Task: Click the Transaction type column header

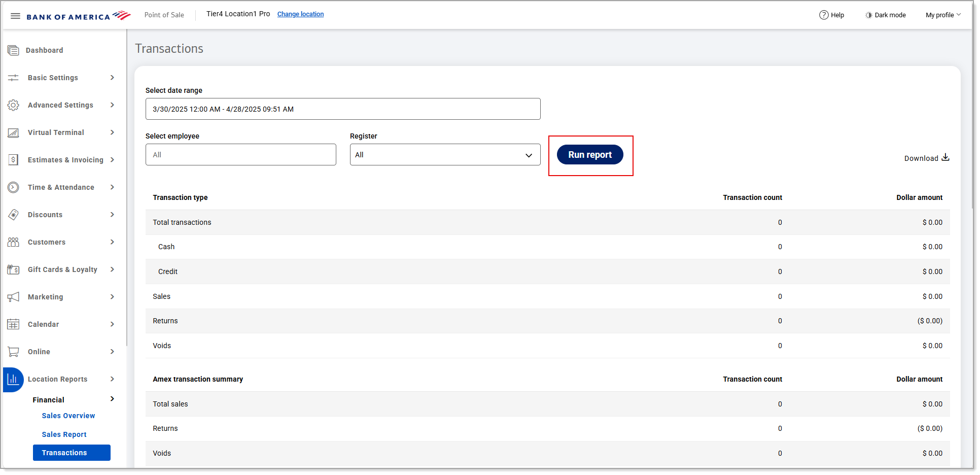Action: 180,197
